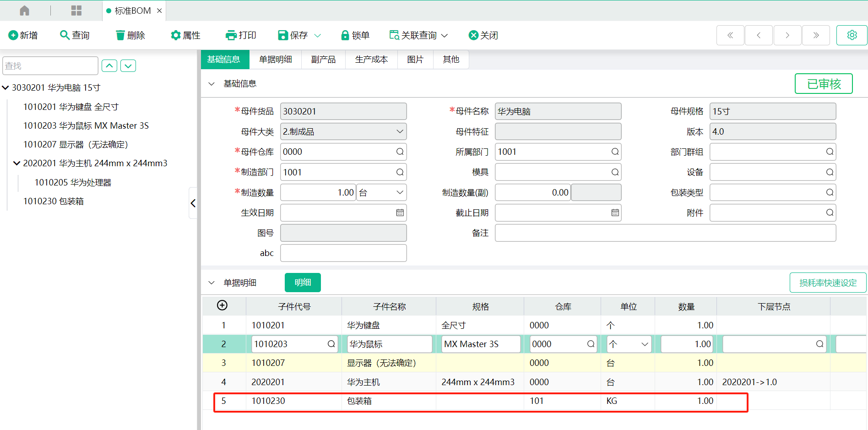Viewport: 868px width, 430px height.
Task: Click the 备注 input field
Action: pyautogui.click(x=666, y=233)
